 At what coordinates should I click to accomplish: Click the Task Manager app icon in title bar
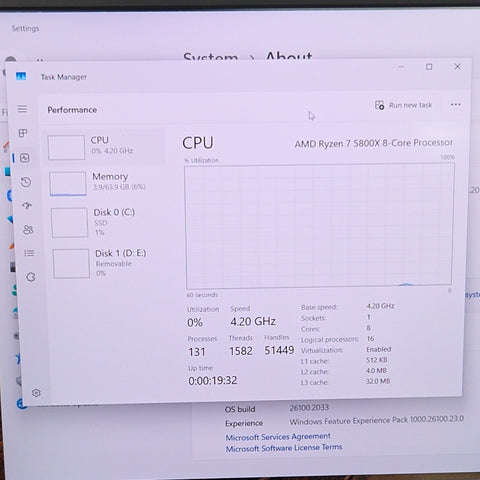pos(21,76)
